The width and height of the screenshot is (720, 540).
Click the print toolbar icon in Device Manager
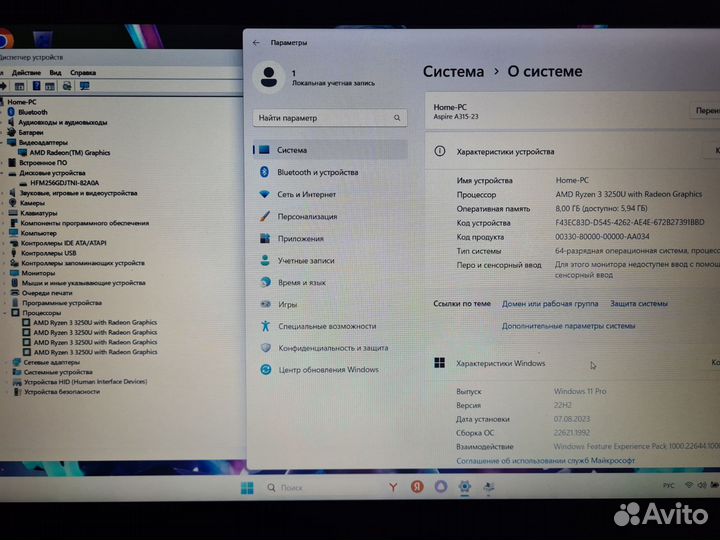[x=67, y=86]
